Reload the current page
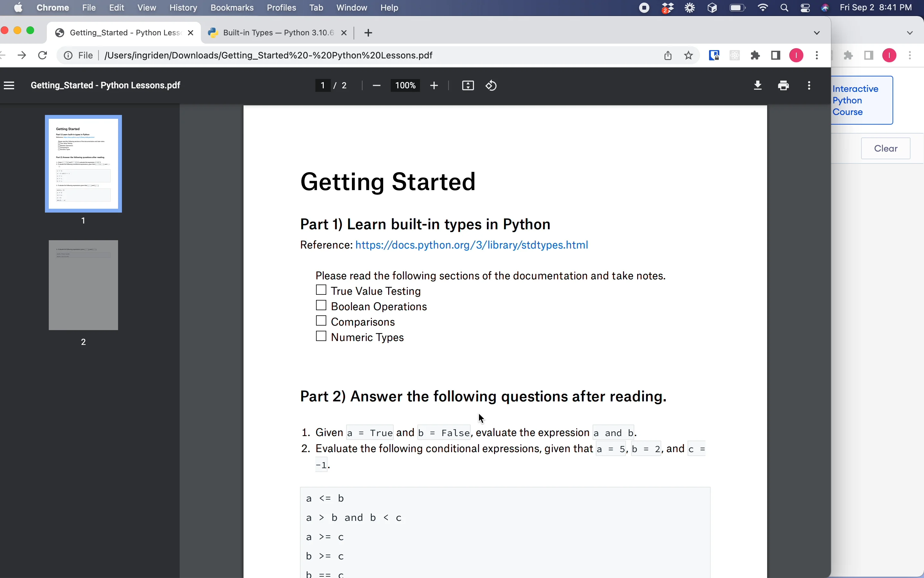This screenshot has height=578, width=924. (43, 56)
